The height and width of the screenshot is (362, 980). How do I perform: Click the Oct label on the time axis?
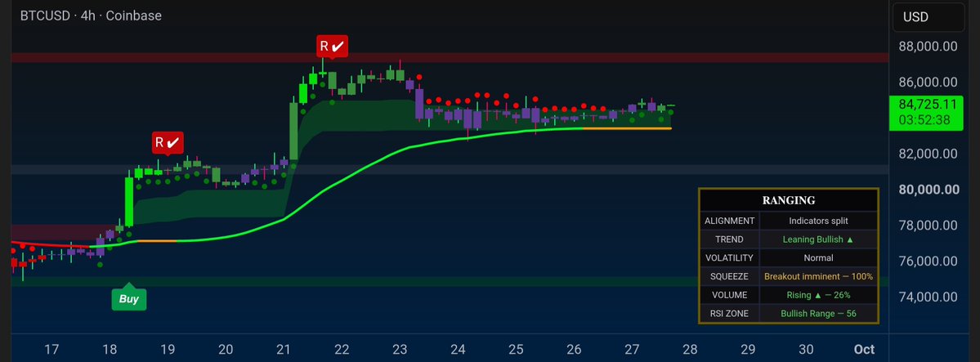pyautogui.click(x=865, y=349)
